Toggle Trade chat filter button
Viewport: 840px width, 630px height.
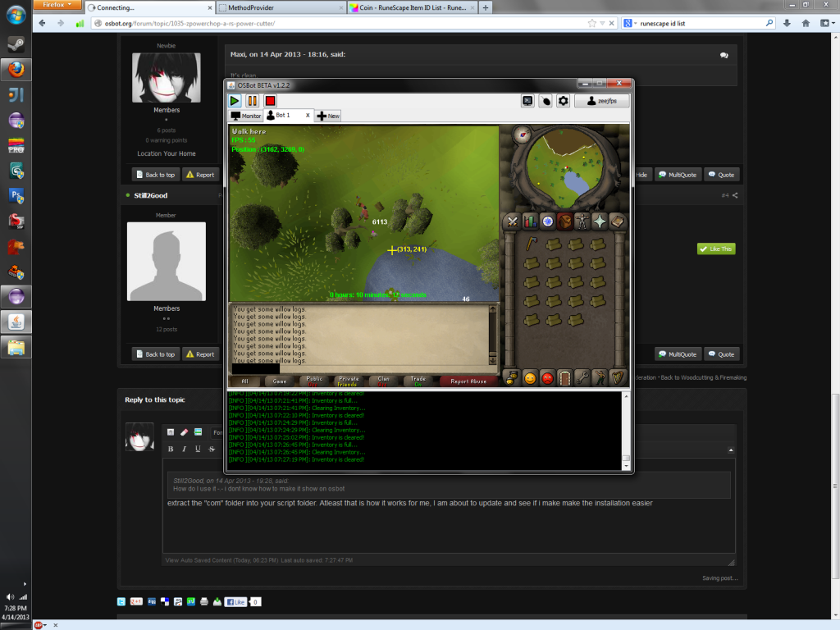tap(419, 381)
